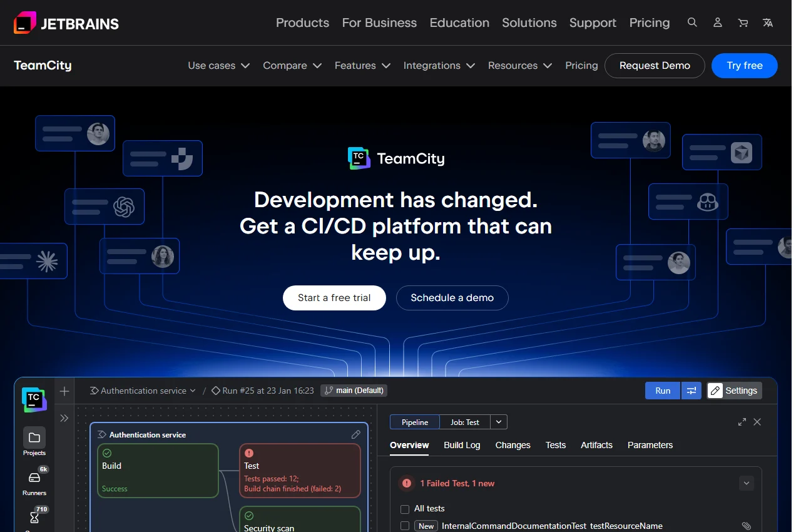Open the shopping cart icon
801x532 pixels.
click(743, 23)
